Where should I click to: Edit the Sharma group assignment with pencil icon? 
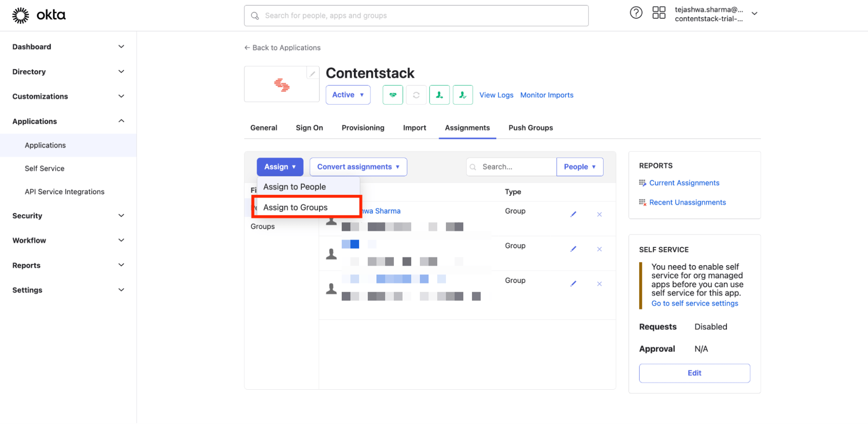pos(573,214)
